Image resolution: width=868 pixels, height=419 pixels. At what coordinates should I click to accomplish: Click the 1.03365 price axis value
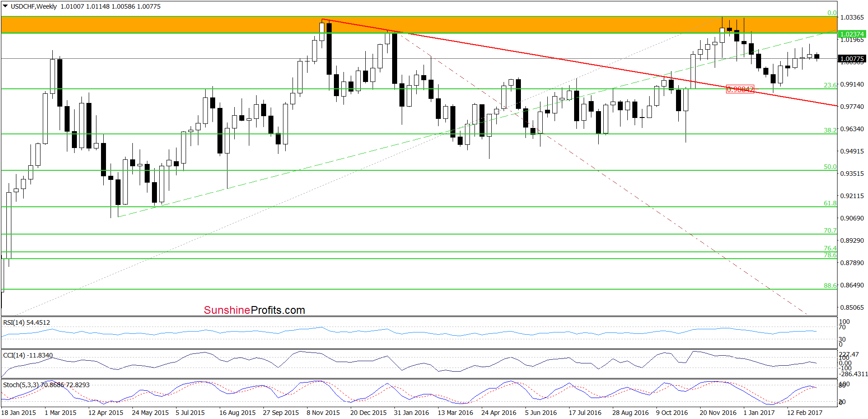(x=852, y=17)
